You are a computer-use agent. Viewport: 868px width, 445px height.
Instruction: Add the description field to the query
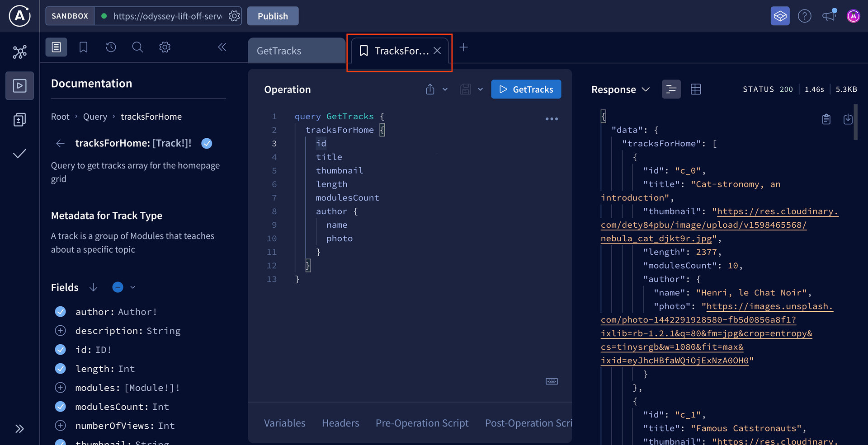pos(60,331)
